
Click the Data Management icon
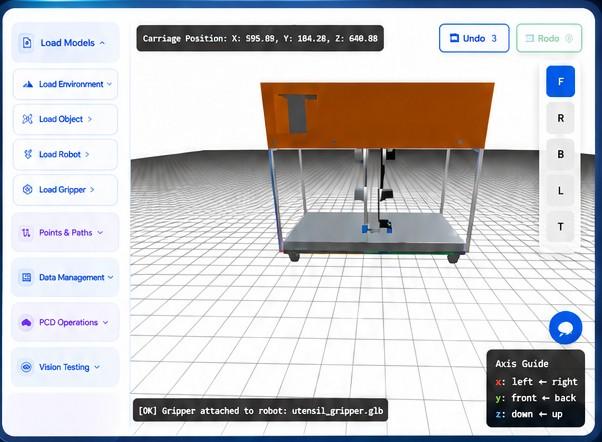click(x=26, y=277)
